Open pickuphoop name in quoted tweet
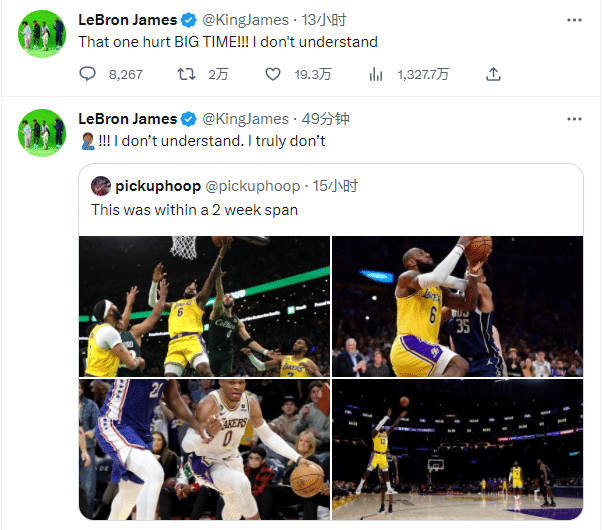 157,186
